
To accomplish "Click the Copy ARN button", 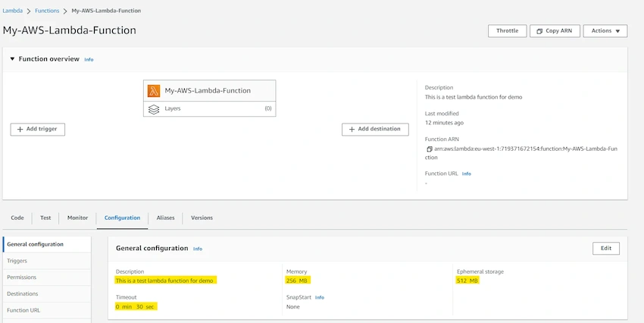I will [555, 31].
